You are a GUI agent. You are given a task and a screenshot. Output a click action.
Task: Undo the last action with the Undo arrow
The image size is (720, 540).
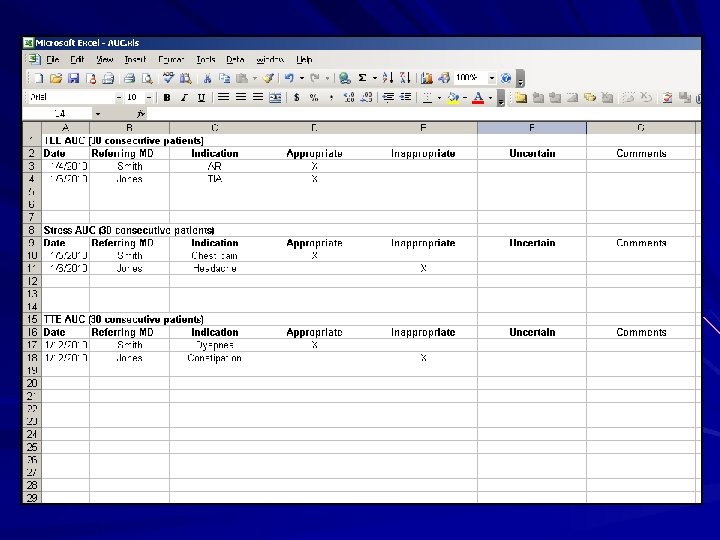click(x=289, y=79)
